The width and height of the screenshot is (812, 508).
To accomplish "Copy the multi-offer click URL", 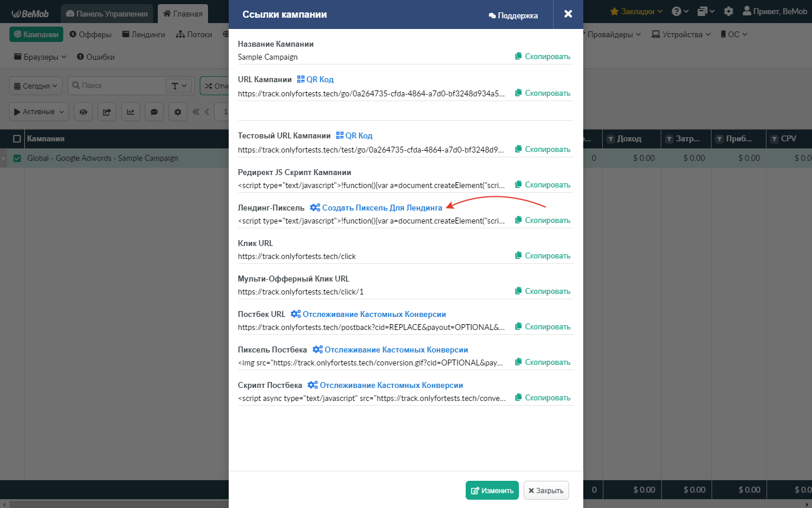I will 543,291.
